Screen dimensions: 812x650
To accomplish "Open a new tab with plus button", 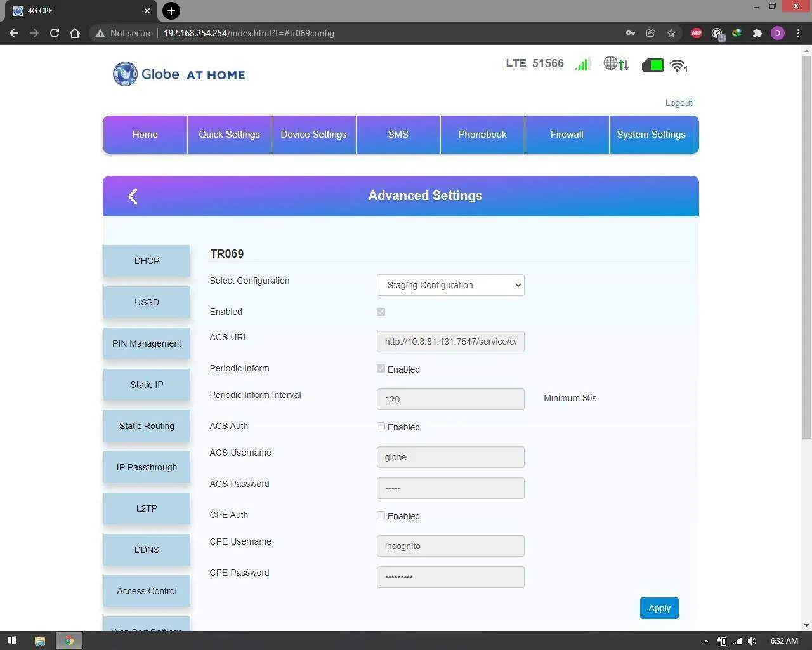I will click(171, 11).
